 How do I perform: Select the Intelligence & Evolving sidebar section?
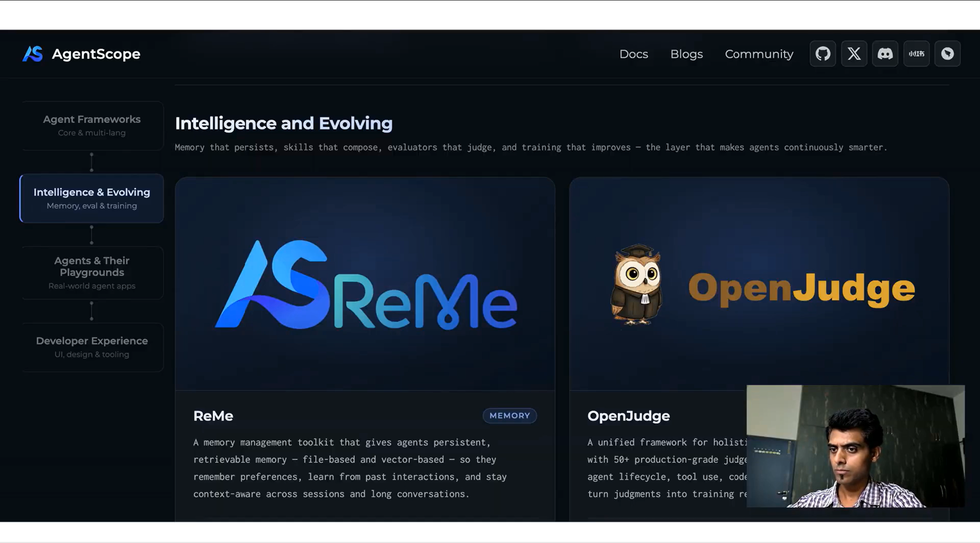click(x=92, y=198)
